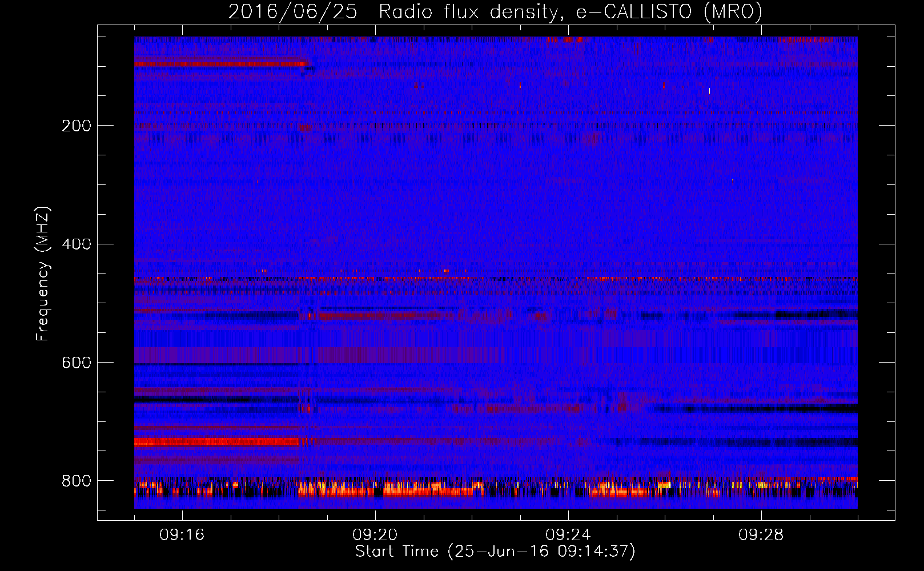
Task: Click the 'Start Time (25-Jun-16 09:14:37)' label
Action: pyautogui.click(x=495, y=552)
